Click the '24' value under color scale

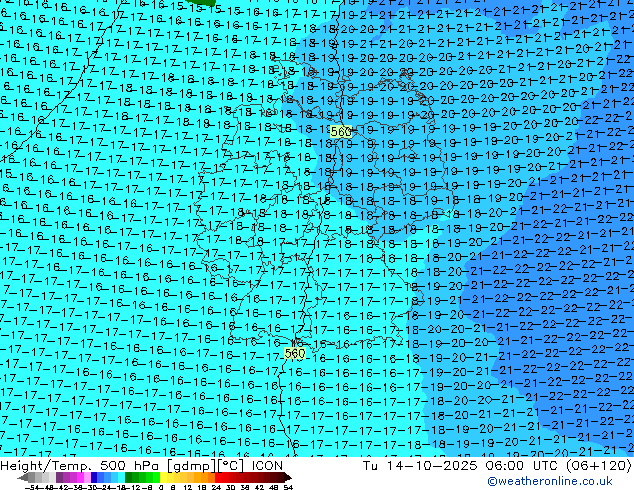(x=216, y=488)
